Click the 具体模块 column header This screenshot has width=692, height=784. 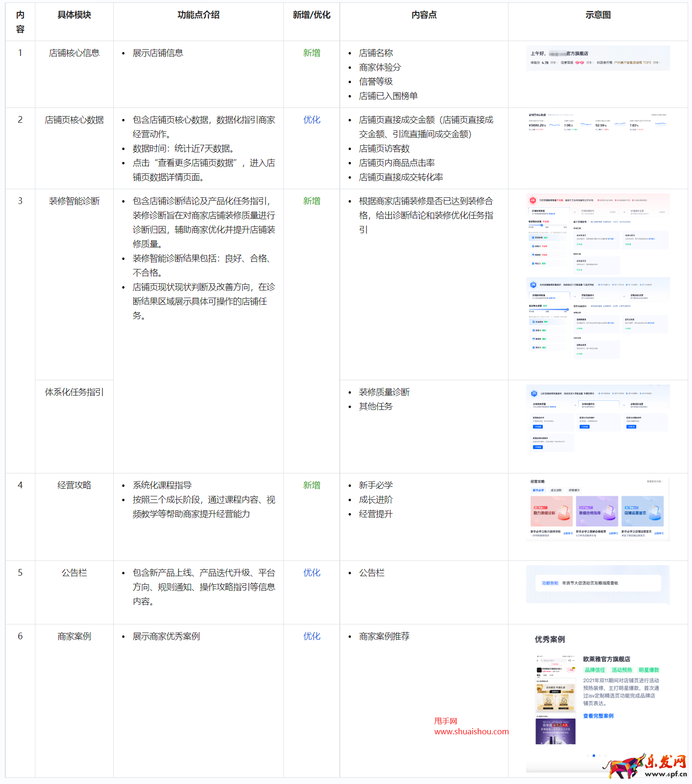point(74,15)
